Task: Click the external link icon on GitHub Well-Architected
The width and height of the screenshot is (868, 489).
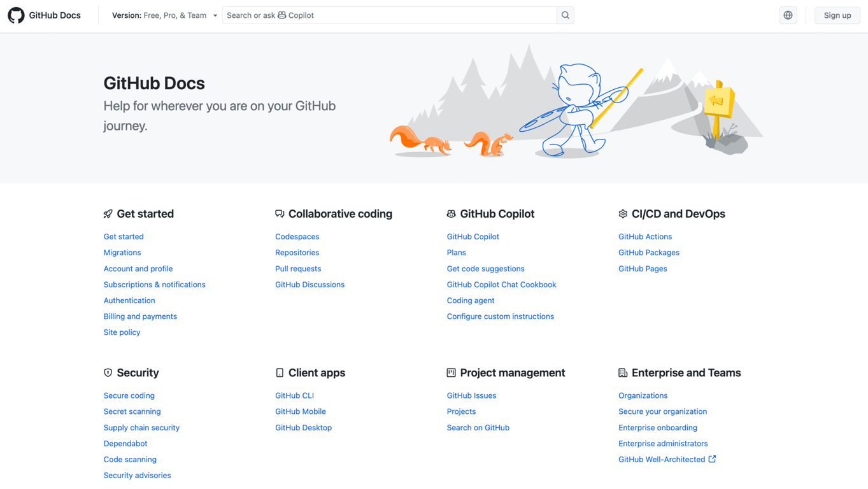Action: [x=713, y=458]
